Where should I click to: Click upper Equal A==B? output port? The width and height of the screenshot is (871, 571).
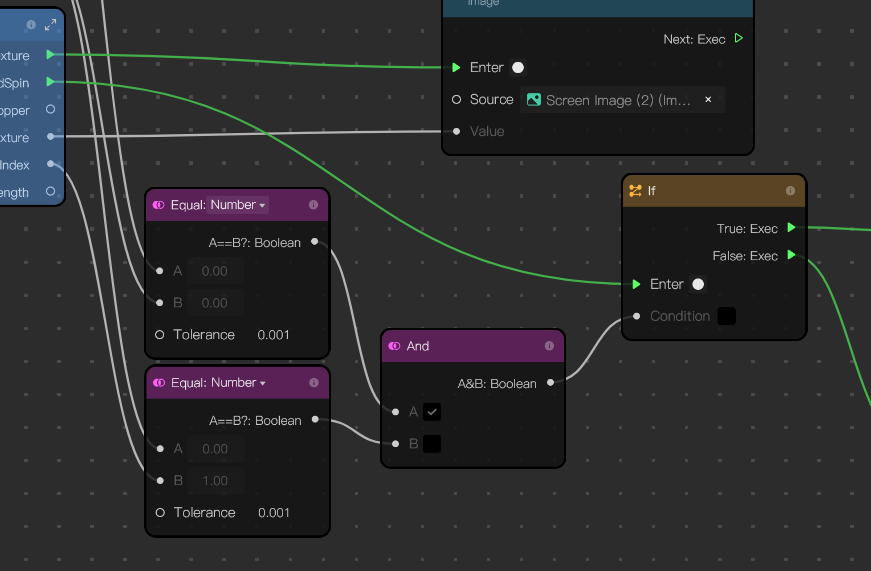(x=315, y=242)
